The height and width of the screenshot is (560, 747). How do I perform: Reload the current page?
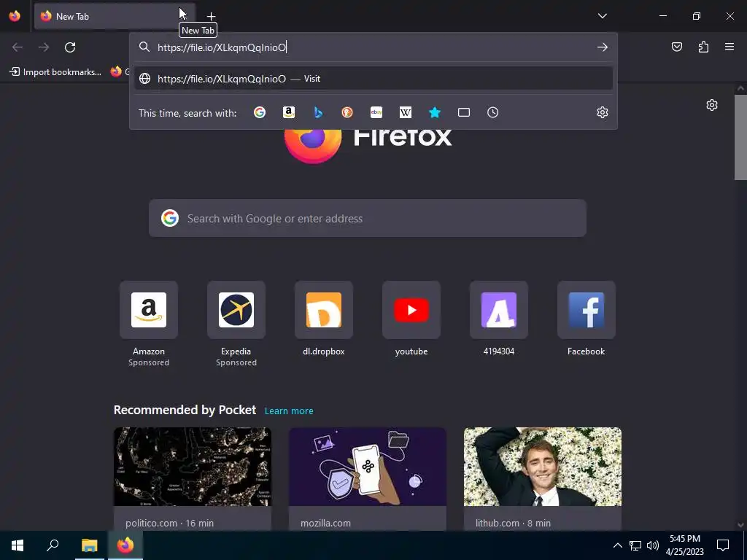pyautogui.click(x=70, y=47)
